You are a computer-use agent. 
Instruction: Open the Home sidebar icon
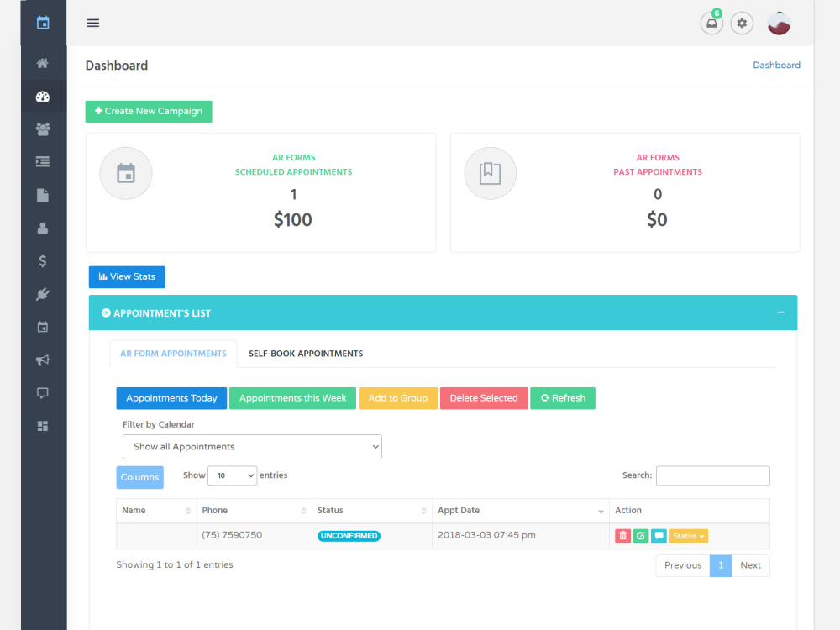(x=43, y=63)
